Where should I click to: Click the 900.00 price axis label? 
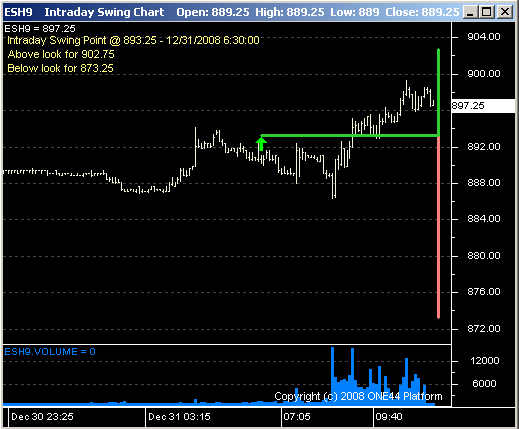click(484, 74)
